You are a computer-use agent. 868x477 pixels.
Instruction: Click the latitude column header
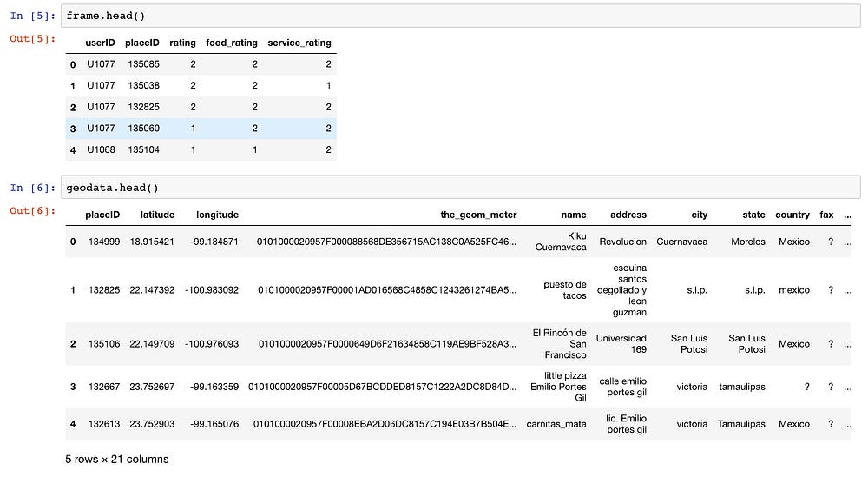pos(157,215)
